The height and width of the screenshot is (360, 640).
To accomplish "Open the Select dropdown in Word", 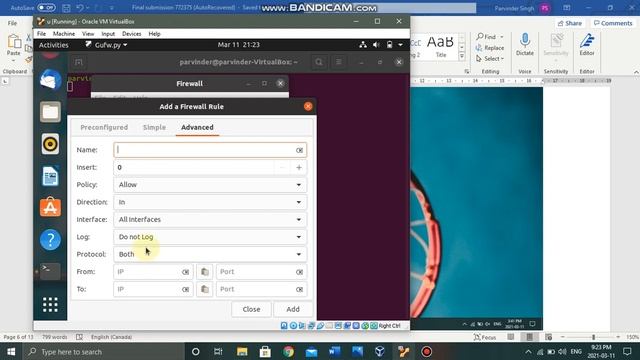I will click(x=489, y=59).
